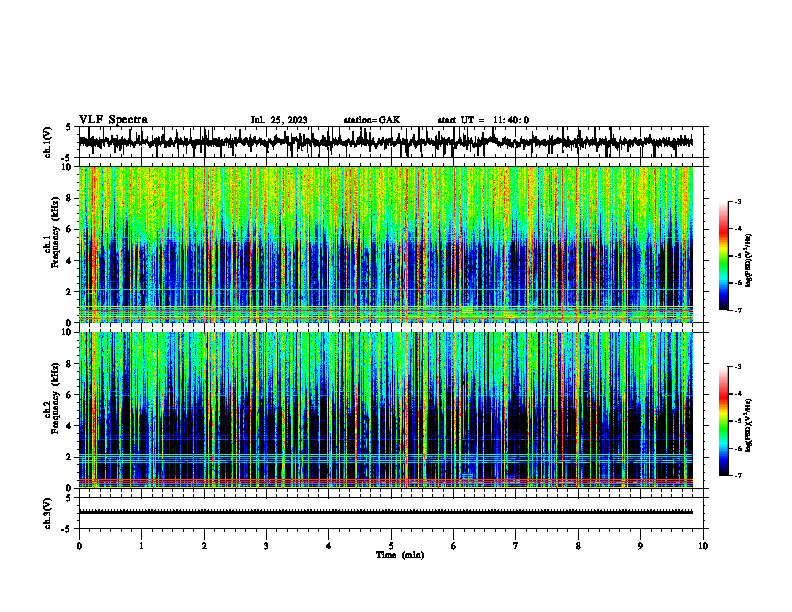Click the time axis tick label "5"
Image resolution: width=792 pixels, height=612 pixels.
(x=391, y=546)
